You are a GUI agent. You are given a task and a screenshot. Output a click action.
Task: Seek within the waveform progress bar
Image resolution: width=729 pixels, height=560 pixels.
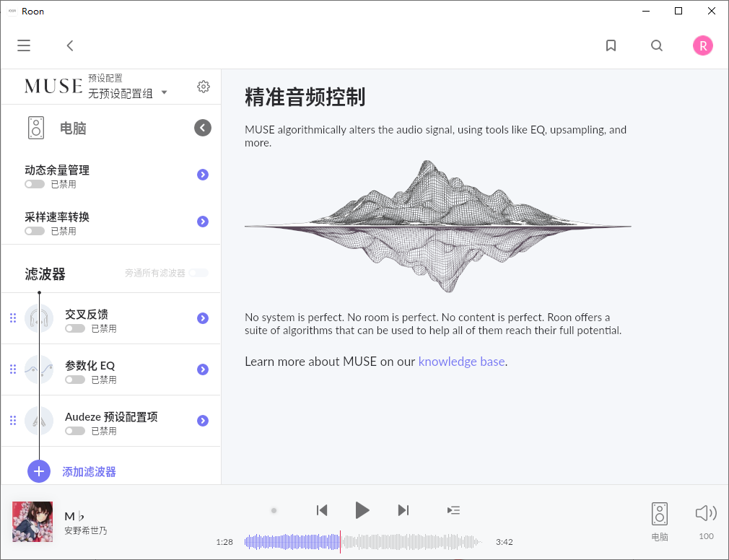click(x=362, y=542)
